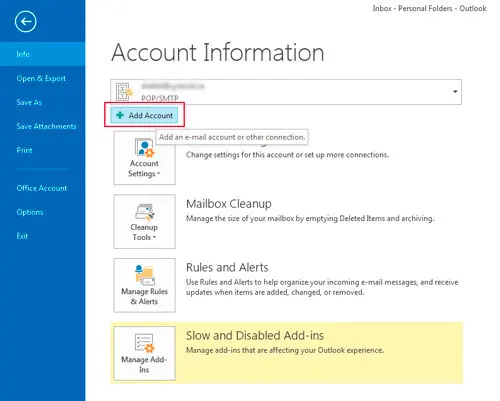This screenshot has height=401, width=500.
Task: Click the 'Manage the size of your mailbox' text
Action: (x=310, y=218)
